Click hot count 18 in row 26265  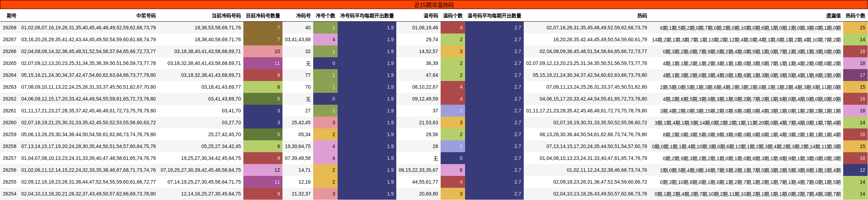[855, 63]
